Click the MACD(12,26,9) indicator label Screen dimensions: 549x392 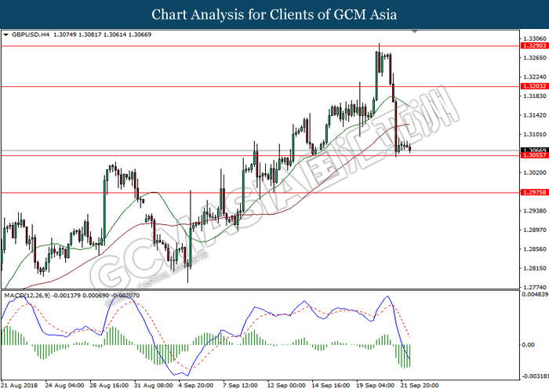click(27, 296)
